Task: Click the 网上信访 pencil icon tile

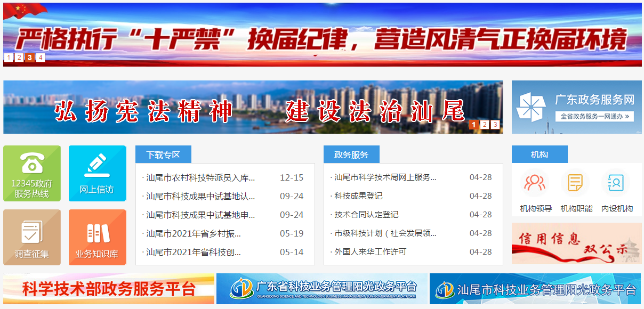Action: tap(97, 174)
